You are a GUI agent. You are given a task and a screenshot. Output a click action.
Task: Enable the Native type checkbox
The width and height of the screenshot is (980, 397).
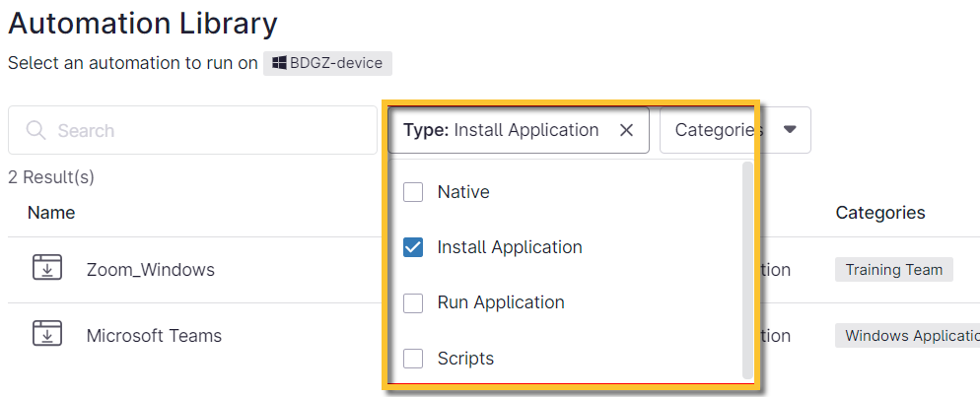point(413,192)
